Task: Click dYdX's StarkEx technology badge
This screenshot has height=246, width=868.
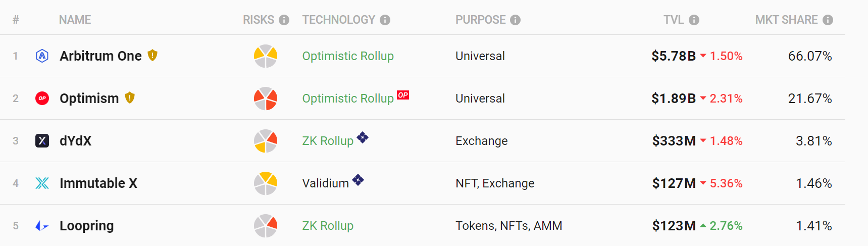Action: click(x=363, y=137)
